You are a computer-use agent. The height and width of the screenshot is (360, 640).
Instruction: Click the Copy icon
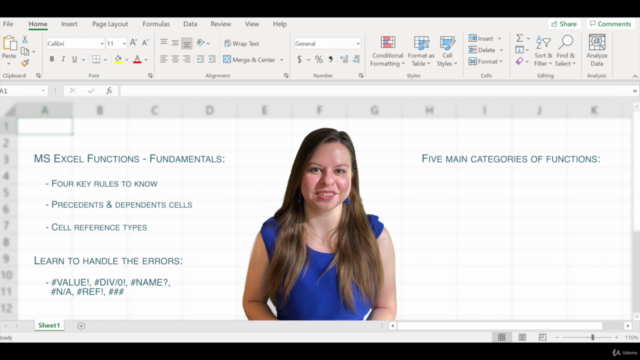(25, 51)
